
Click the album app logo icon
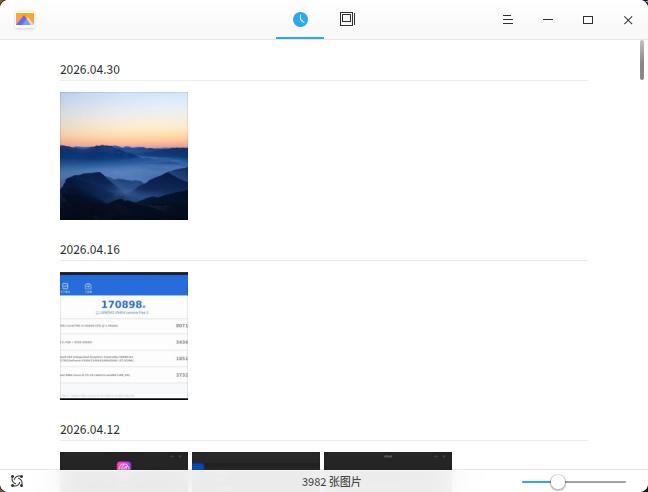click(x=25, y=19)
